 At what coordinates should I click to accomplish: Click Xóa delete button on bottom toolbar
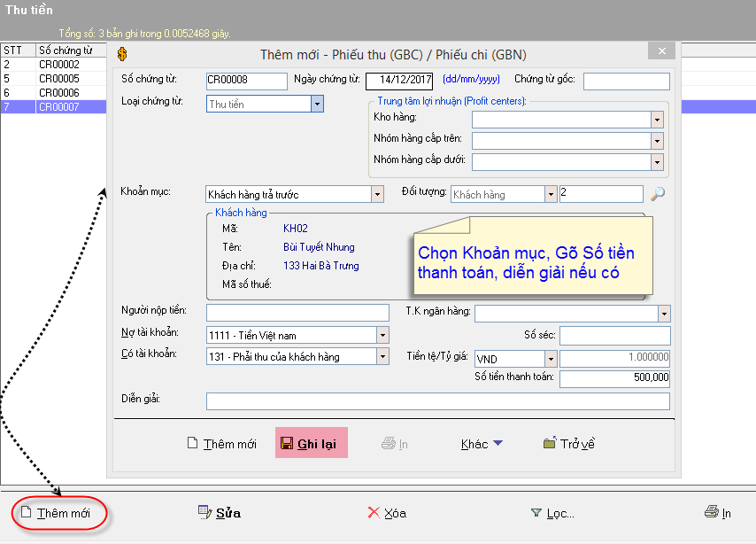(387, 513)
